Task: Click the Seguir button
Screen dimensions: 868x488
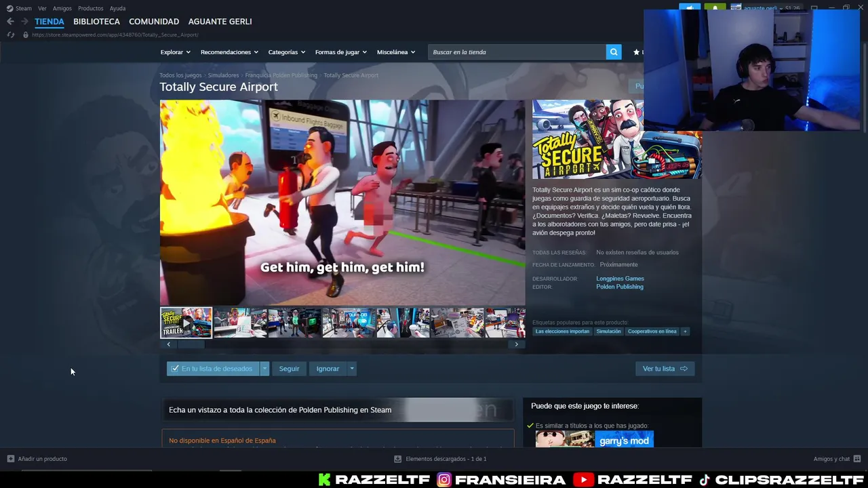Action: point(289,369)
